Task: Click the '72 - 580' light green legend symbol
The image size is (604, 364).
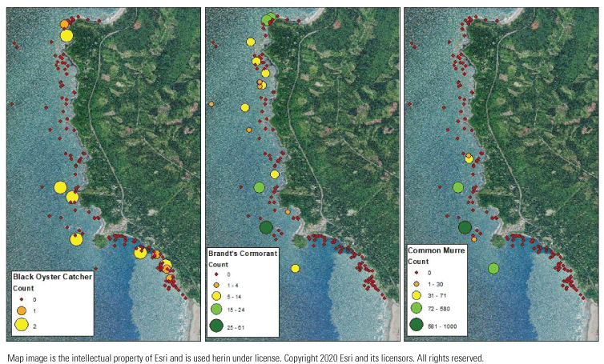Action: tap(416, 308)
